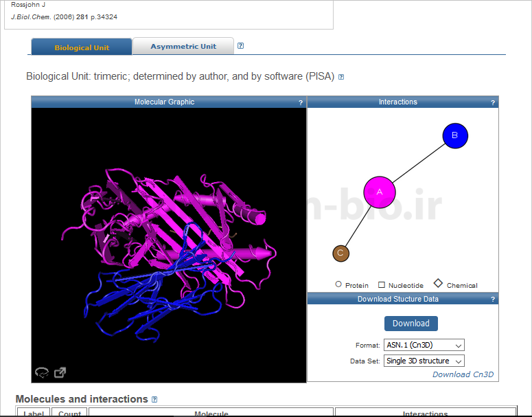Click the rotate/spin icon in molecular viewer
This screenshot has height=417, width=532.
tap(42, 372)
